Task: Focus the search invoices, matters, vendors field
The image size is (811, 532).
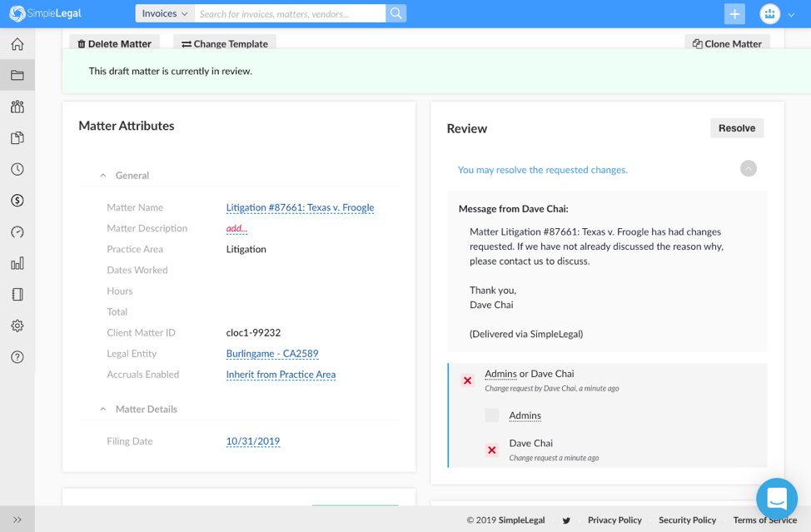Action: point(290,13)
